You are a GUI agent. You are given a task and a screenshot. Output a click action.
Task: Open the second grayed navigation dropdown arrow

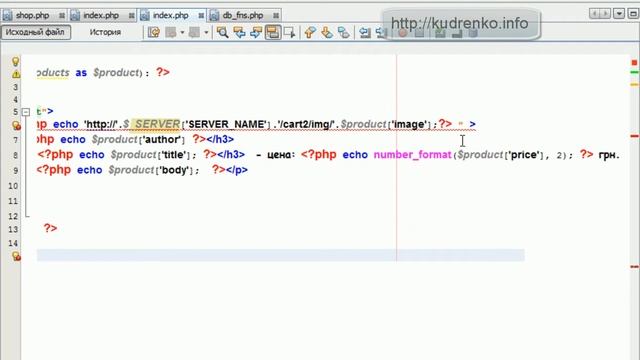[206, 32]
